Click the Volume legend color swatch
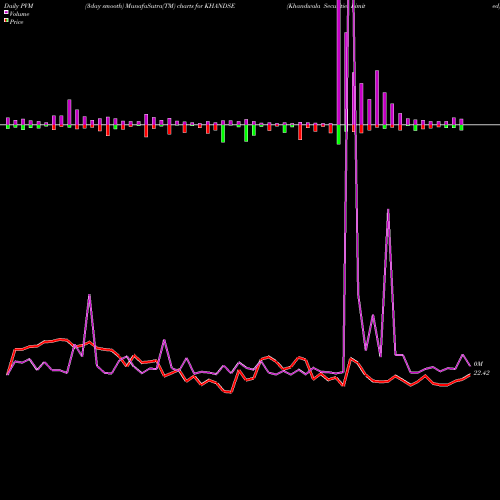Viewport: 500px width, 500px height. [x=6, y=13]
